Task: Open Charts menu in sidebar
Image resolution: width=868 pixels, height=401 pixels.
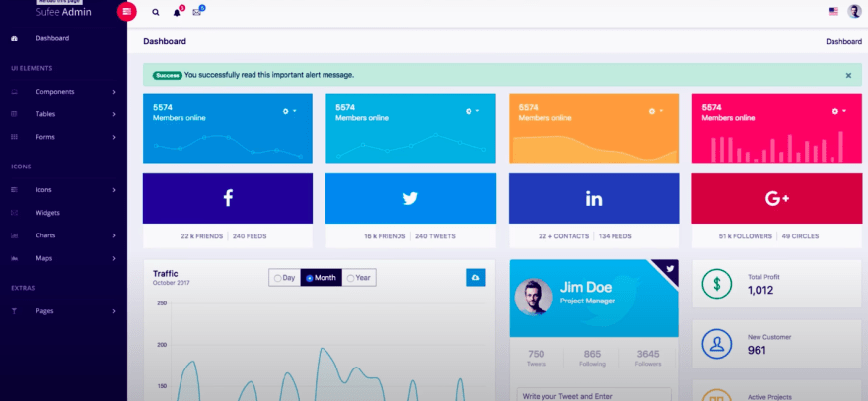Action: [x=45, y=235]
